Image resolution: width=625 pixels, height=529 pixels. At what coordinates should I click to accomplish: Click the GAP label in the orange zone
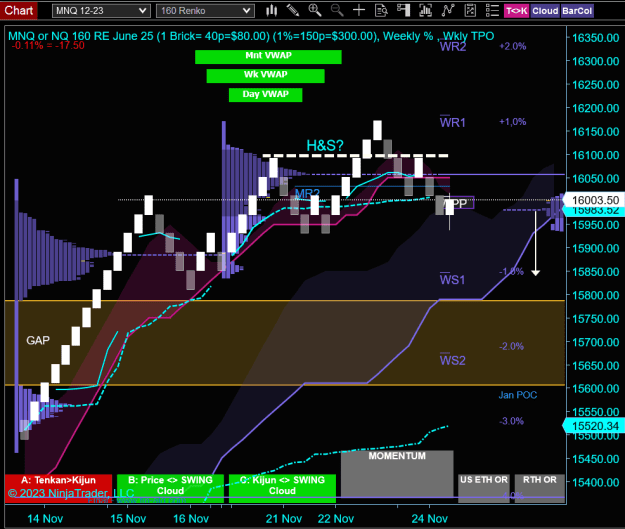[x=38, y=340]
